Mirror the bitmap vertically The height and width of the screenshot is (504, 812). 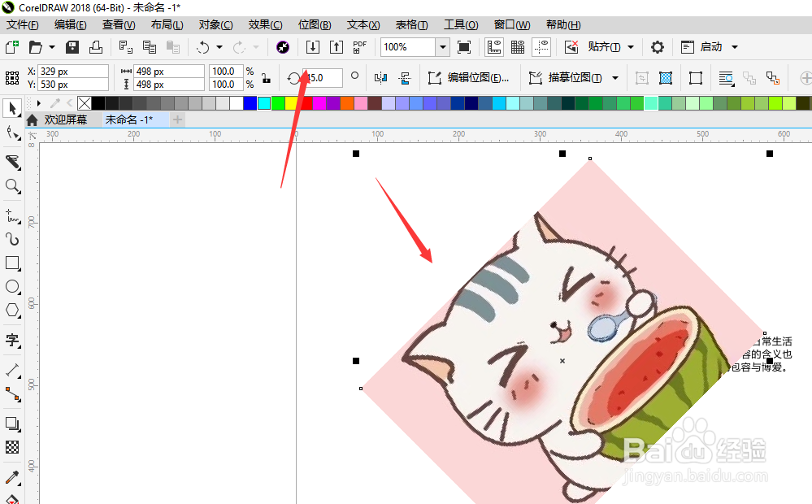tap(405, 78)
